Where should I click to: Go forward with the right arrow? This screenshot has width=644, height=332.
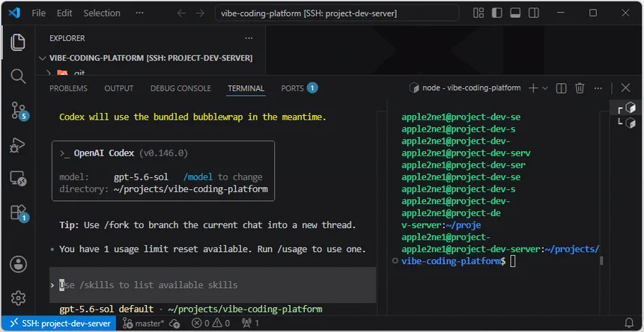click(200, 13)
